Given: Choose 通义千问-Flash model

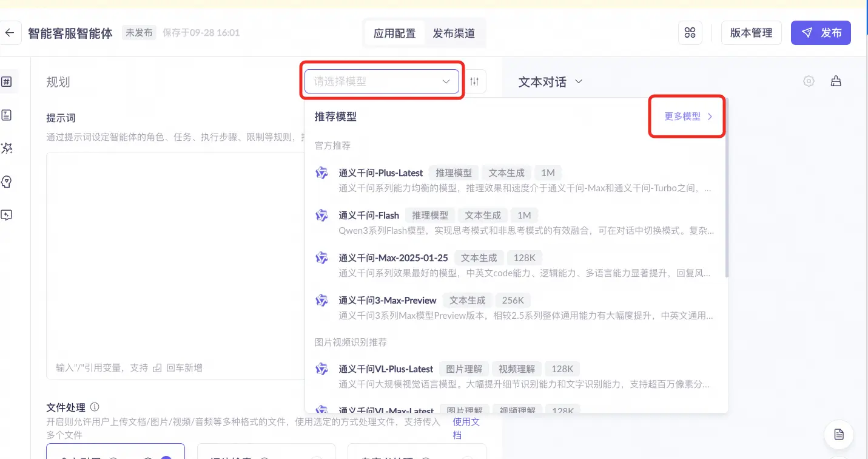Looking at the screenshot, I should point(514,223).
